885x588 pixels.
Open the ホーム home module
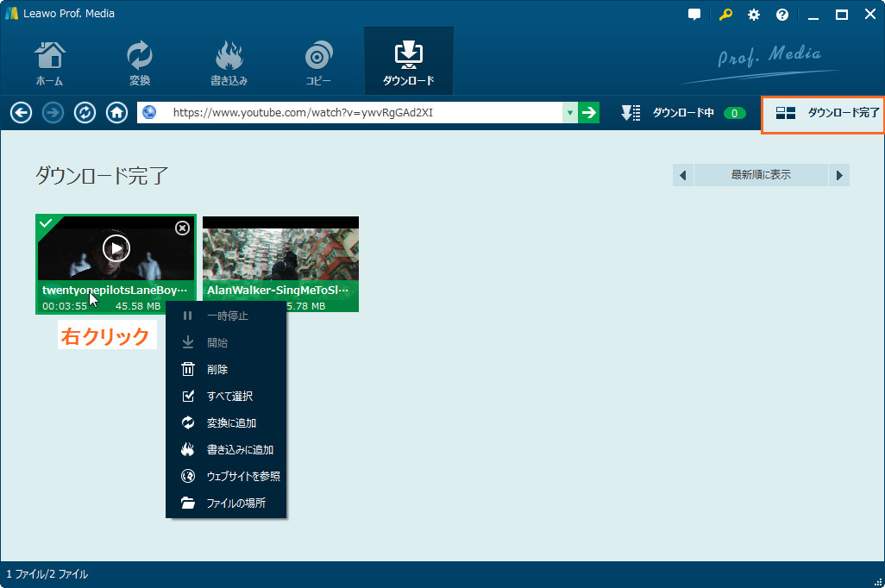click(x=50, y=63)
